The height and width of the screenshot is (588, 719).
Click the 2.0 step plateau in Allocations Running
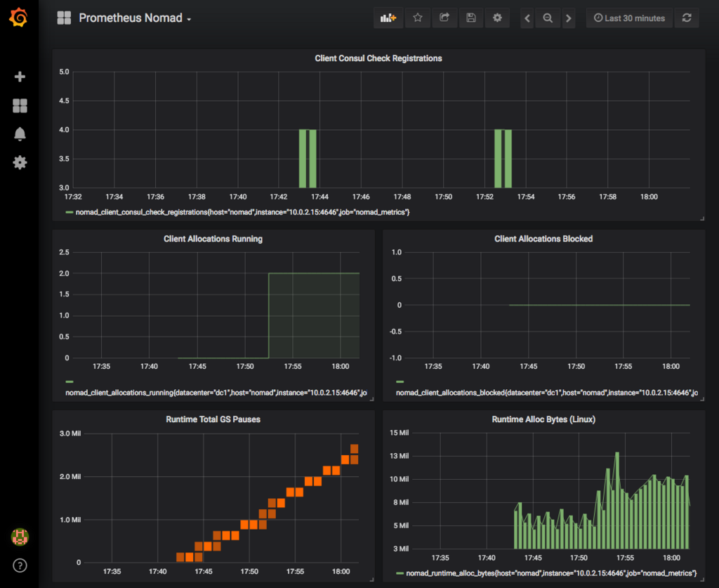pyautogui.click(x=314, y=273)
